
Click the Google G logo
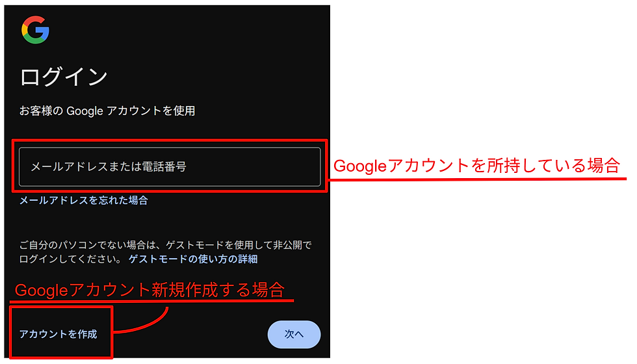coord(35,30)
